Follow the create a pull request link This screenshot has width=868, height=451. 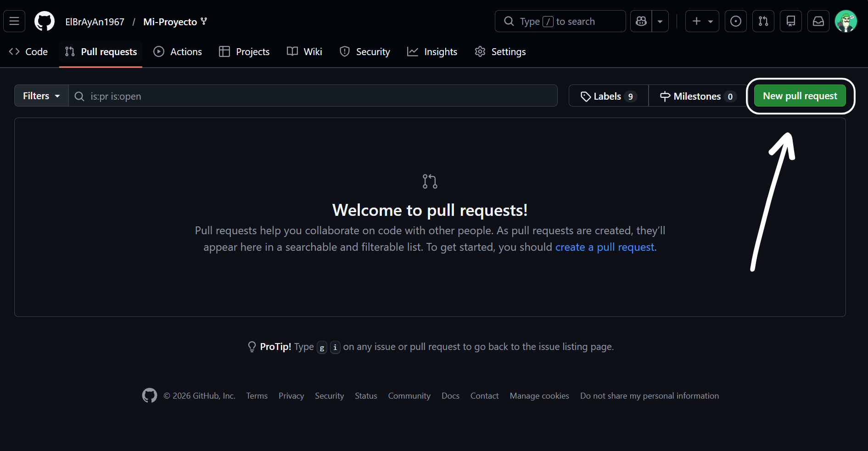(x=605, y=247)
